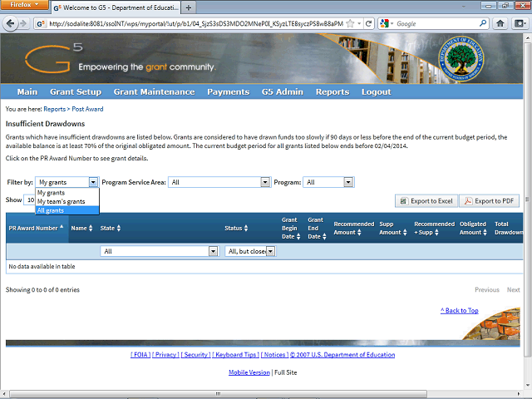Open the Google search engine icon menu

pyautogui.click(x=387, y=23)
